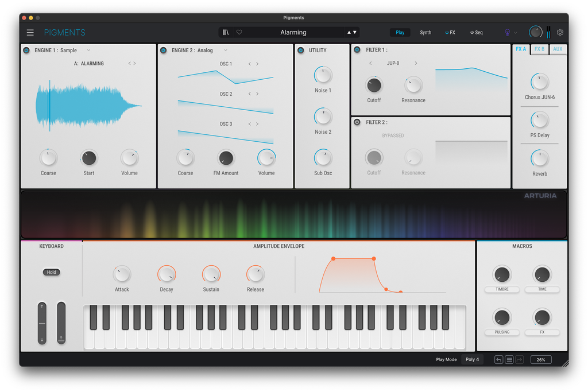The height and width of the screenshot is (392, 588).
Task: Click the Noise 1 knob
Action: click(323, 75)
